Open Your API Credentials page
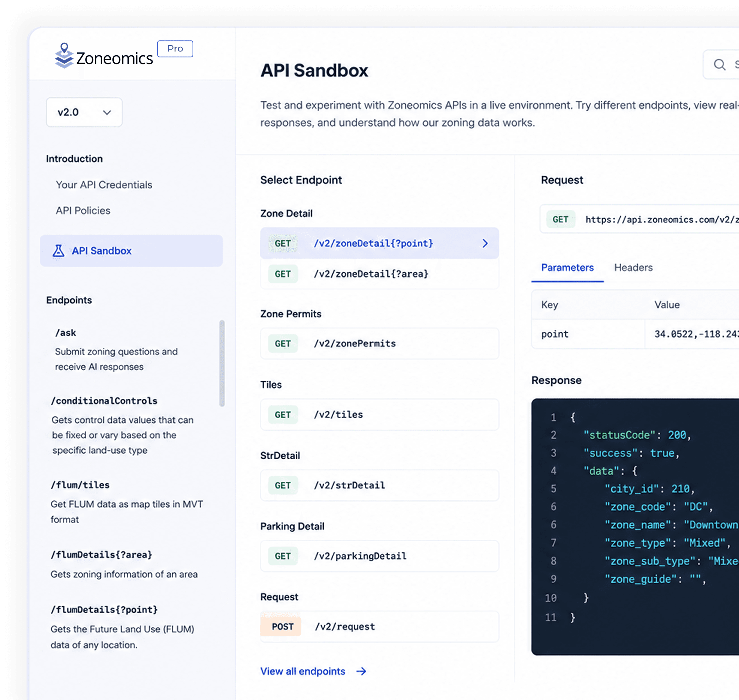The height and width of the screenshot is (700, 739). click(104, 185)
